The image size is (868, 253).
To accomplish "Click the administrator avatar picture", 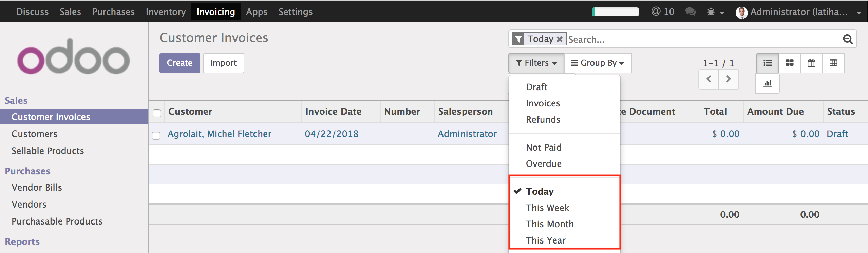I will 741,13.
